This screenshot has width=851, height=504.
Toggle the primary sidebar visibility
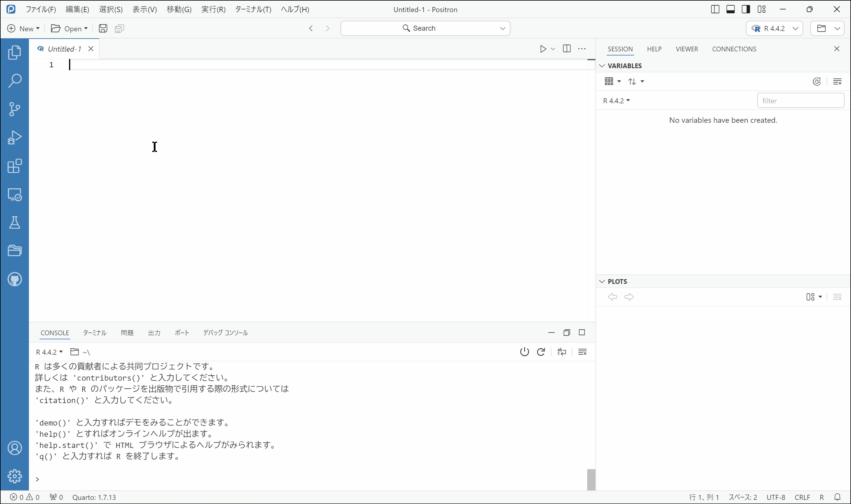pos(715,9)
